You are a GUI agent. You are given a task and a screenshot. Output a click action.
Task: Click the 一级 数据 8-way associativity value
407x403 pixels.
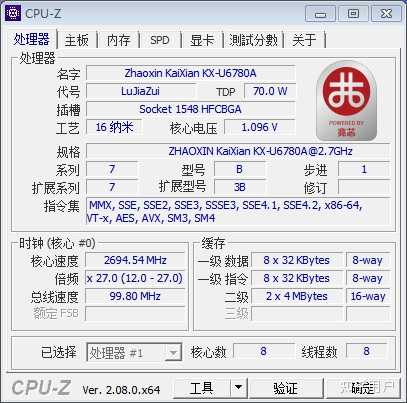click(368, 260)
